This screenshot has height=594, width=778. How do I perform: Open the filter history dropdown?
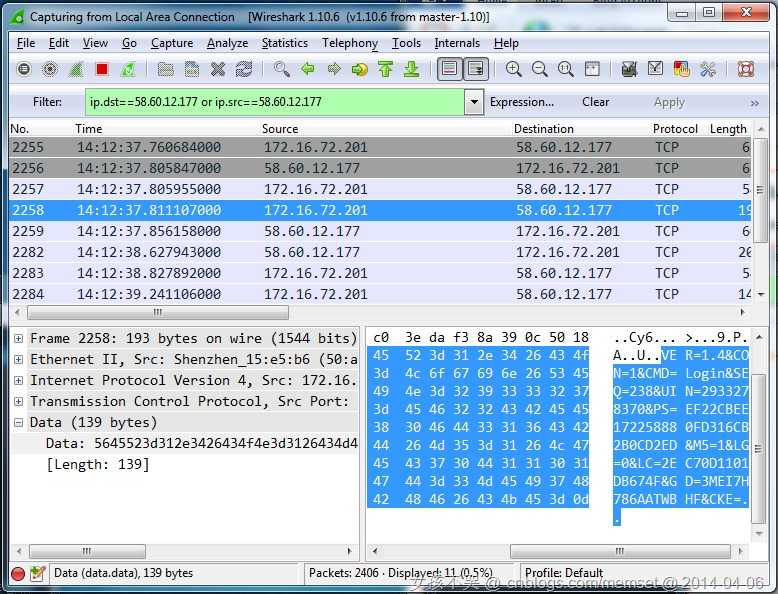(x=474, y=102)
